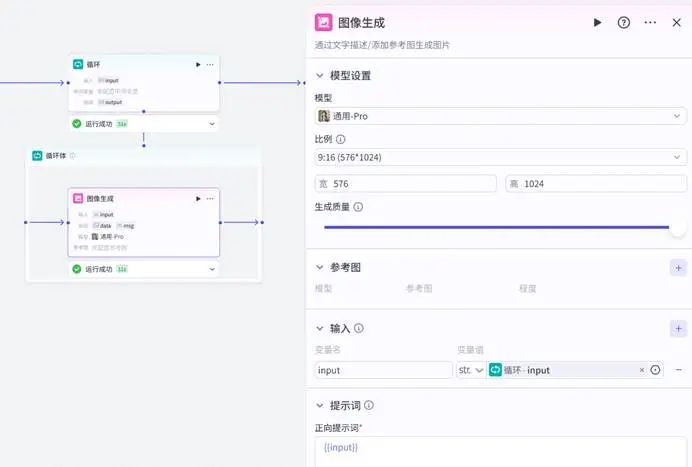Viewport: 692px width, 467px height.
Task: Open help for 图像生成 panel
Action: (x=624, y=22)
